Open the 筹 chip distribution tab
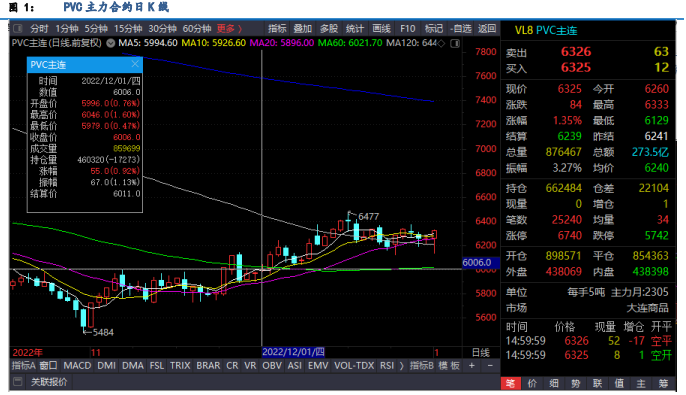Screen dimensions: 686x395 [x=663, y=384]
